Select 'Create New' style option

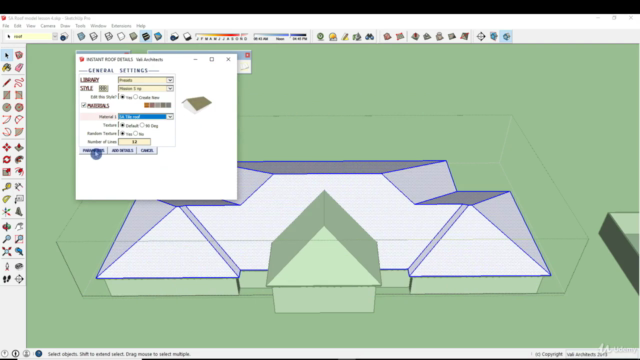pos(136,97)
